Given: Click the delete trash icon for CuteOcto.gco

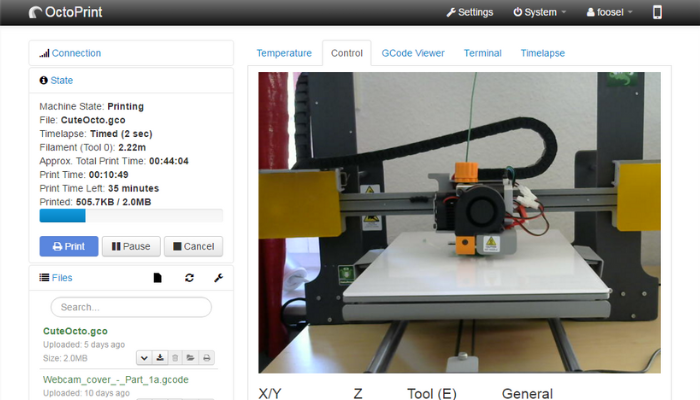Looking at the screenshot, I should tap(175, 357).
